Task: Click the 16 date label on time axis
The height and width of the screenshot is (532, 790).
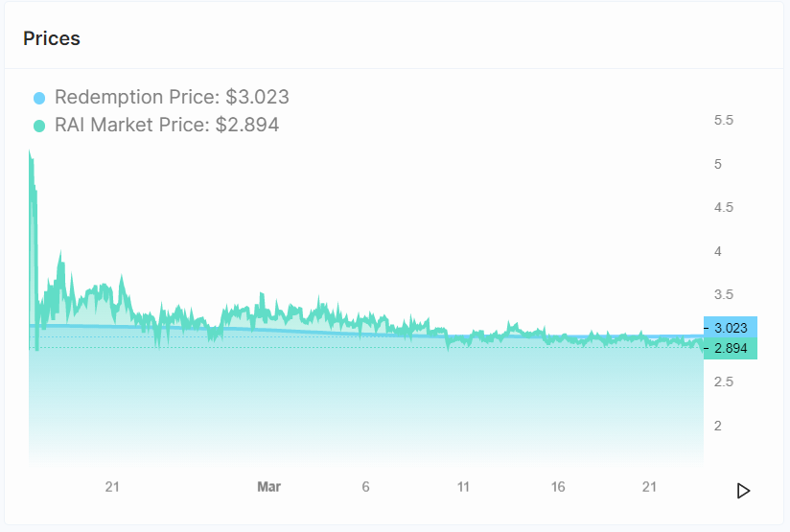Action: click(x=558, y=487)
